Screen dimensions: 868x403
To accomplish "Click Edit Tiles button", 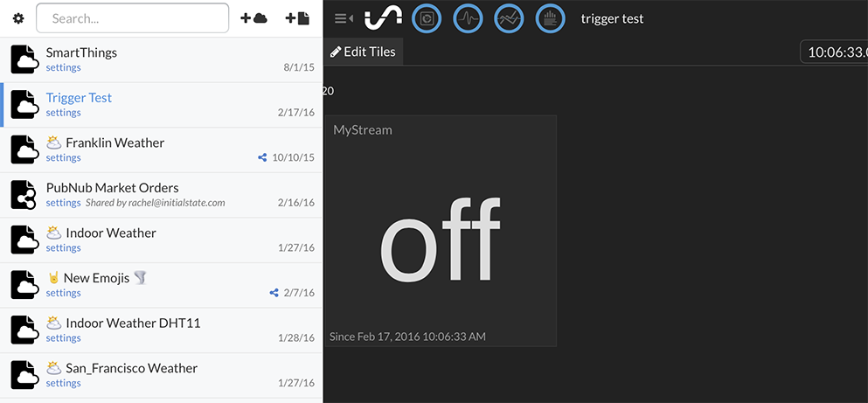I will point(363,52).
